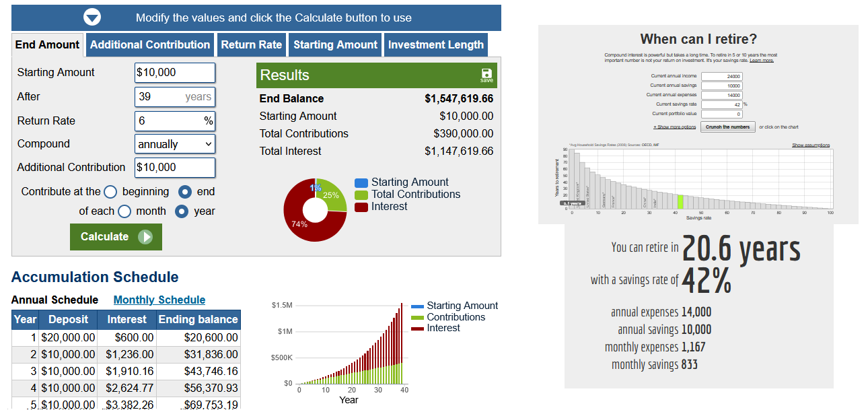Click the green highlighted bar in the savings rate chart

[x=681, y=201]
